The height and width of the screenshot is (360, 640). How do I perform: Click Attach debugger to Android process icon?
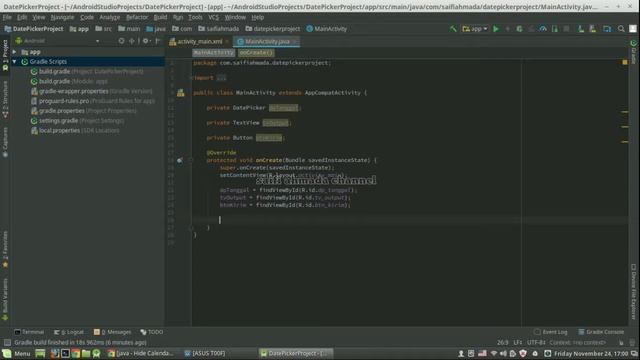(555, 29)
